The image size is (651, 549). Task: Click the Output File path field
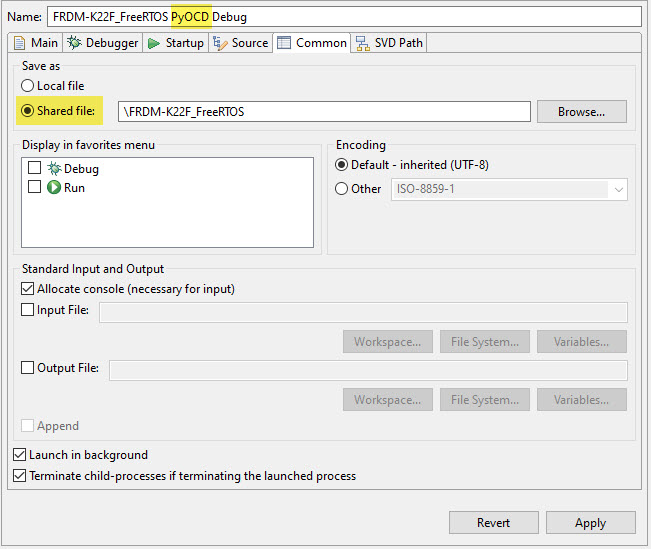[368, 370]
